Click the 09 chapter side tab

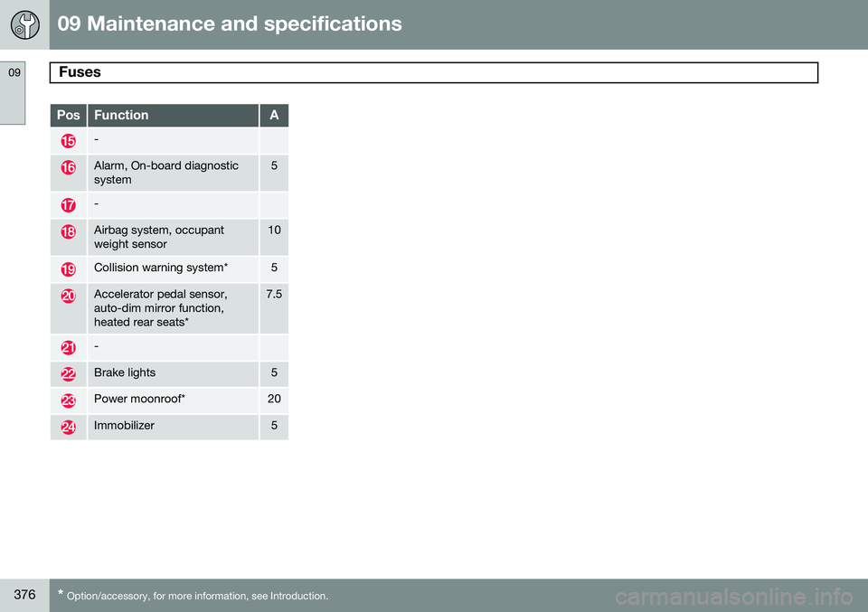pos(13,92)
